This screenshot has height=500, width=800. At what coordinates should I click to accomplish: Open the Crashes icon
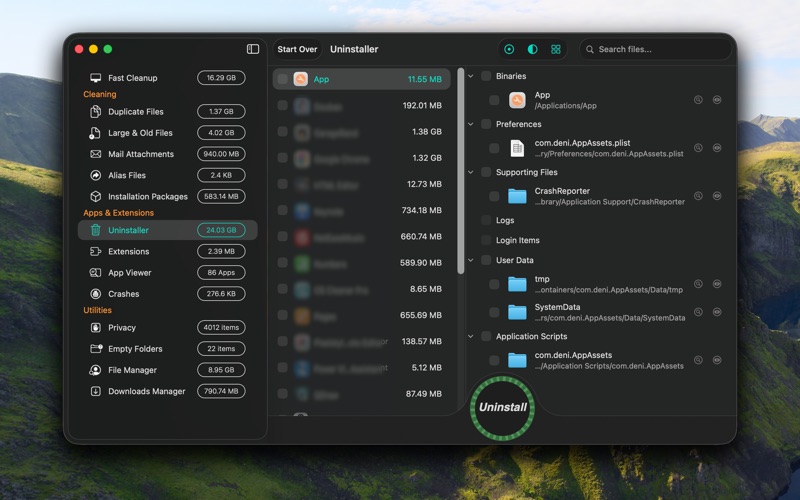[95, 294]
